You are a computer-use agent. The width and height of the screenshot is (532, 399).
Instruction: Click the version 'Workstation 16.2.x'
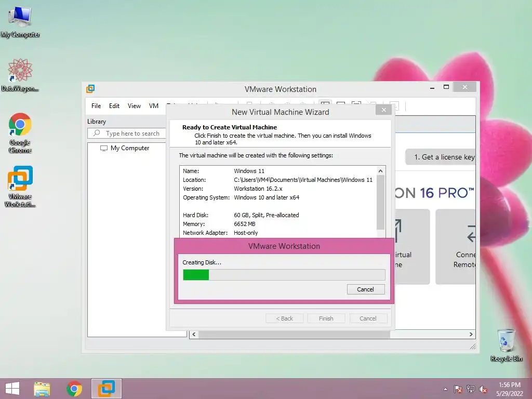click(258, 189)
